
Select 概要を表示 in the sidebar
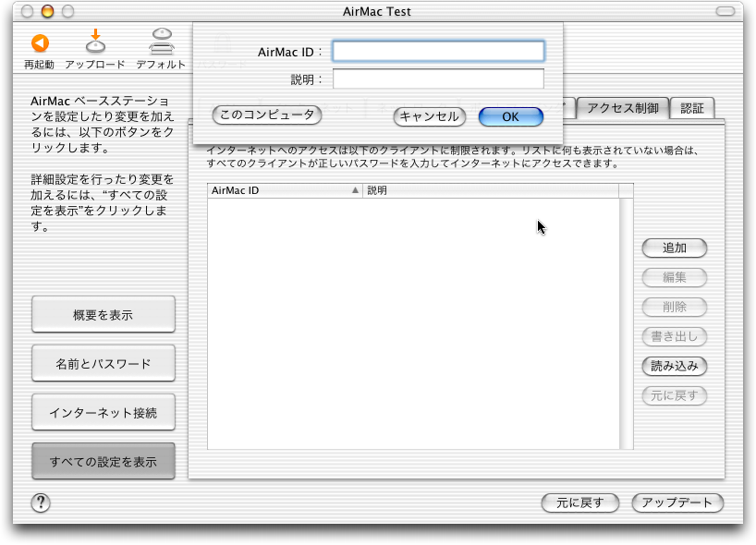coord(104,315)
